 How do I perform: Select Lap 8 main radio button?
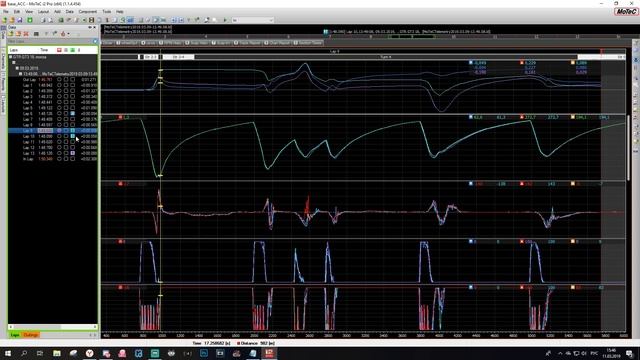pyautogui.click(x=59, y=125)
